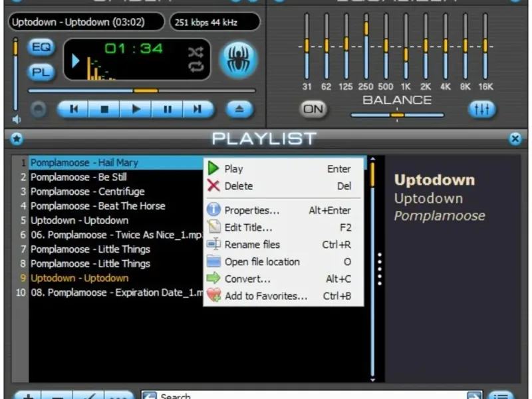Viewport: 532px width, 399px height.
Task: Select track 5 Uptodown - Uptodown
Action: coord(116,221)
